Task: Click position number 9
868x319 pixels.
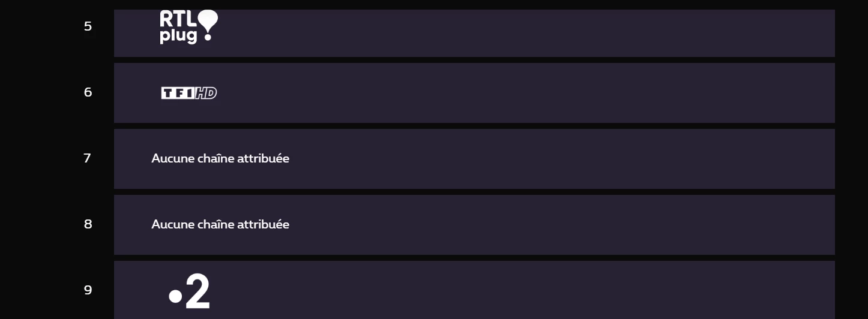Action: pos(88,291)
